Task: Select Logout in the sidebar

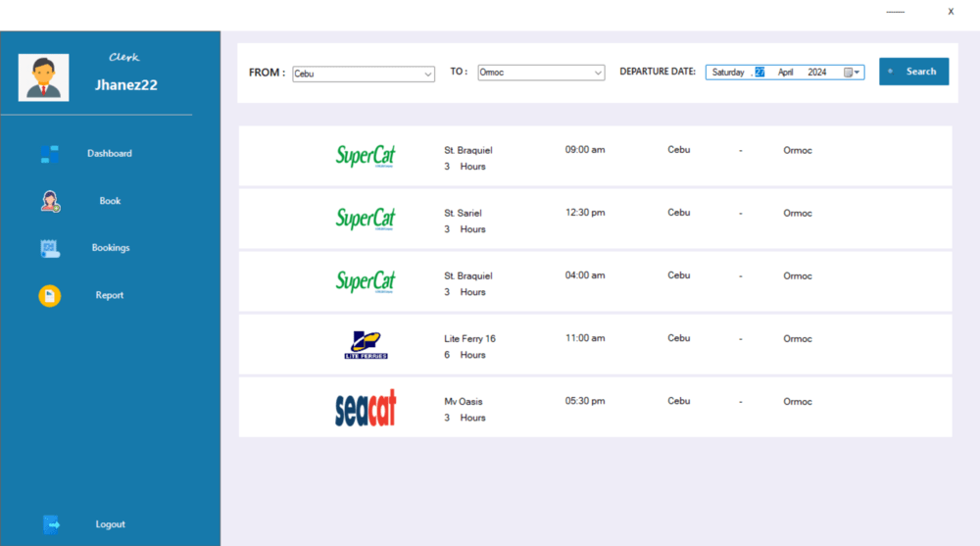Action: coord(110,524)
